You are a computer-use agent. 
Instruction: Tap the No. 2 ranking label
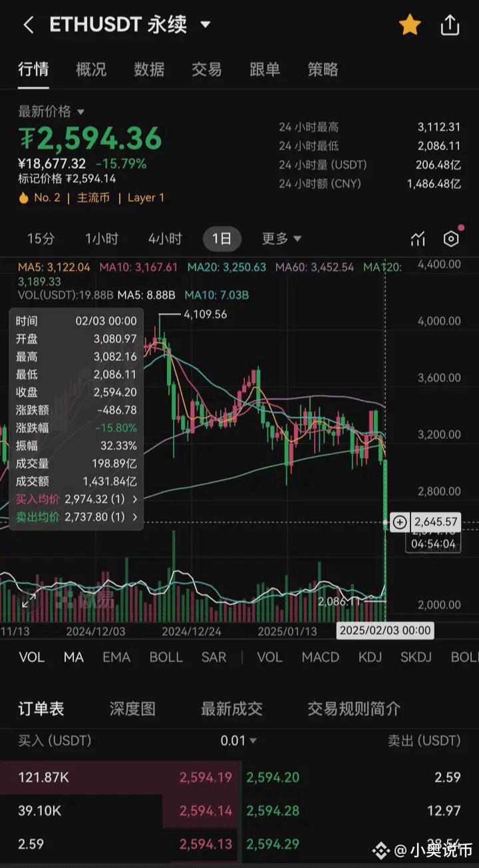[47, 197]
